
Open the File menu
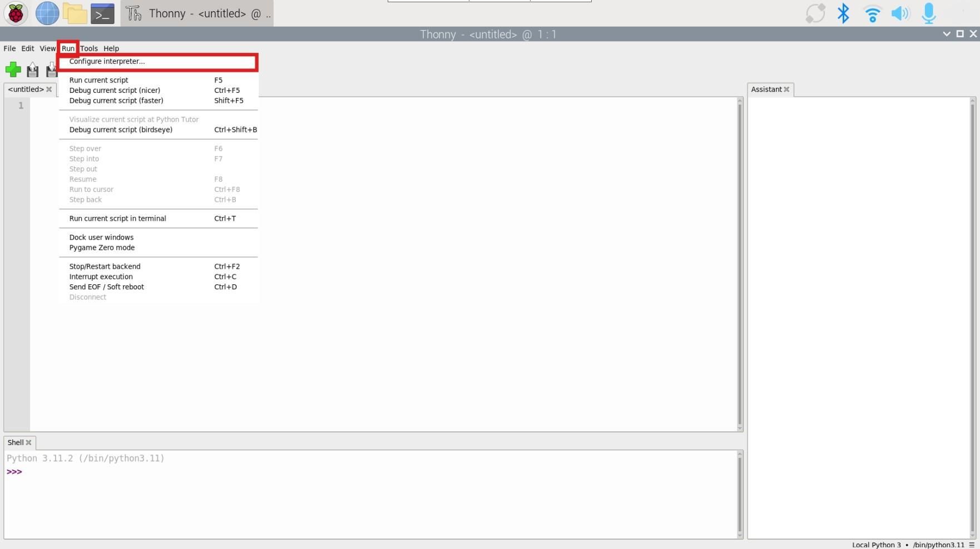tap(9, 48)
